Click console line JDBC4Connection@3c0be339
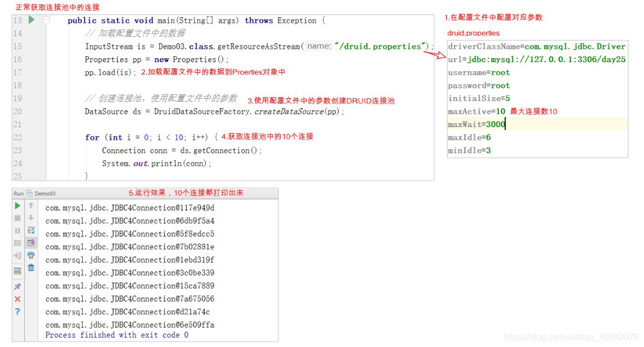Screen dimensions: 644x347 [130, 273]
